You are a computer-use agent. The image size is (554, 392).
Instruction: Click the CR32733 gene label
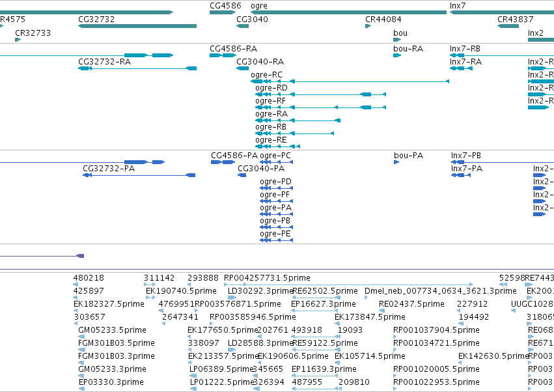pyautogui.click(x=33, y=33)
